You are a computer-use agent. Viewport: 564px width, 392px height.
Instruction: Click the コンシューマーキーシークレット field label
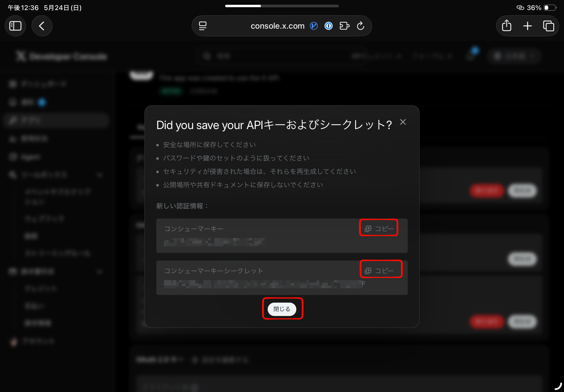214,271
